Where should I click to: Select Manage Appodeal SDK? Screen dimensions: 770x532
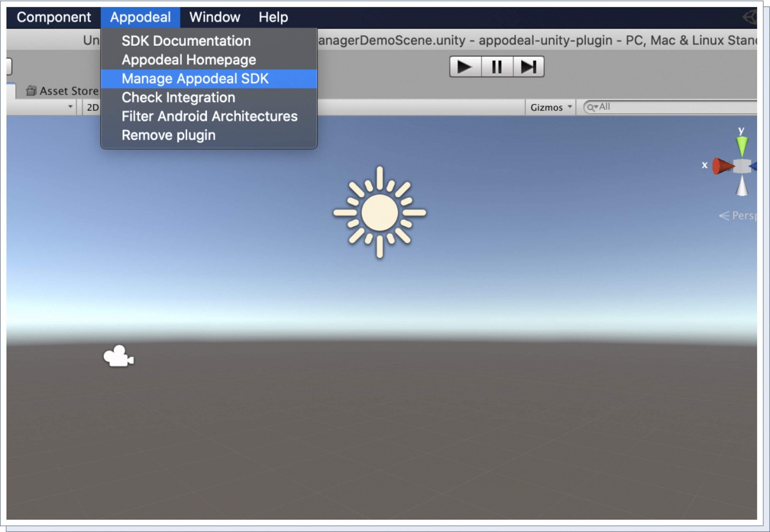tap(209, 79)
